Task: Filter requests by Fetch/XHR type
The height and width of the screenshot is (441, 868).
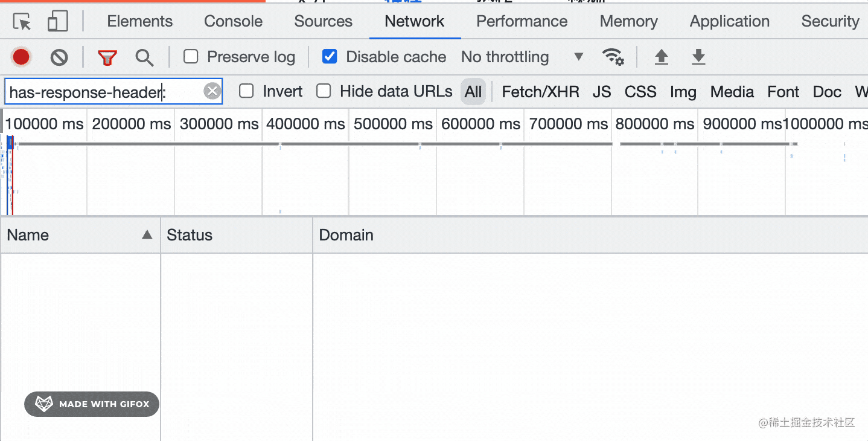Action: (x=540, y=92)
